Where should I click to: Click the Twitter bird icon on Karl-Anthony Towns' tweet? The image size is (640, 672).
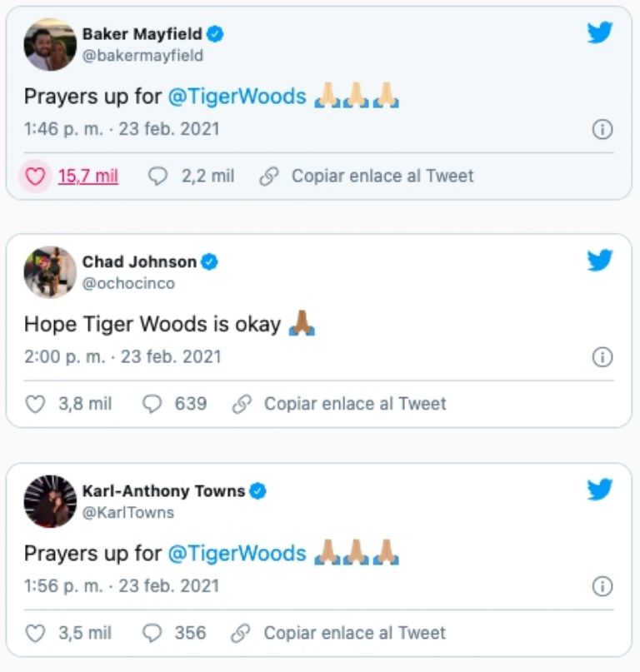(600, 490)
